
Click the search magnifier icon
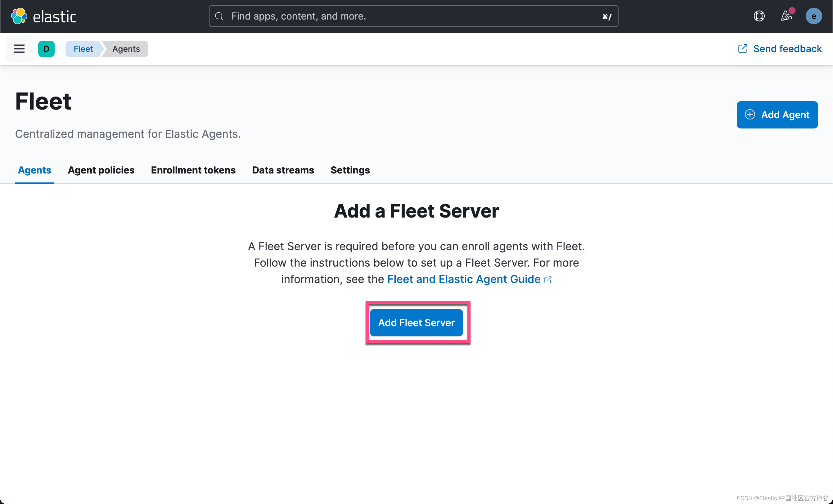click(219, 16)
